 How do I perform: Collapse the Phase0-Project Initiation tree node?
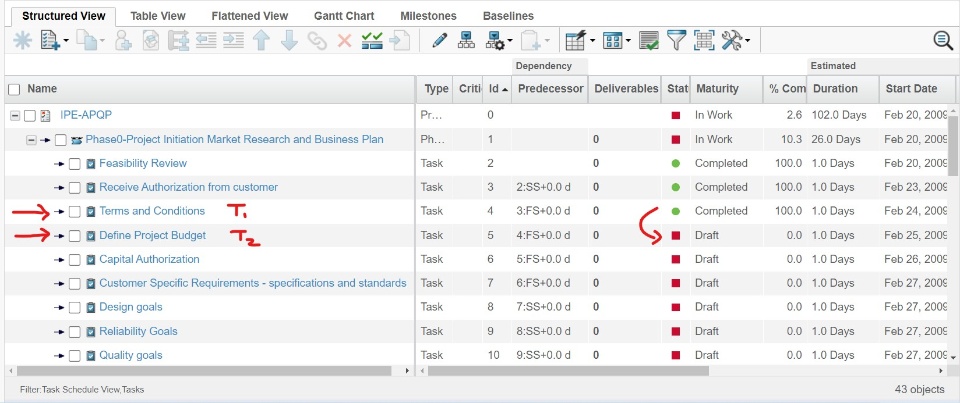click(31, 140)
